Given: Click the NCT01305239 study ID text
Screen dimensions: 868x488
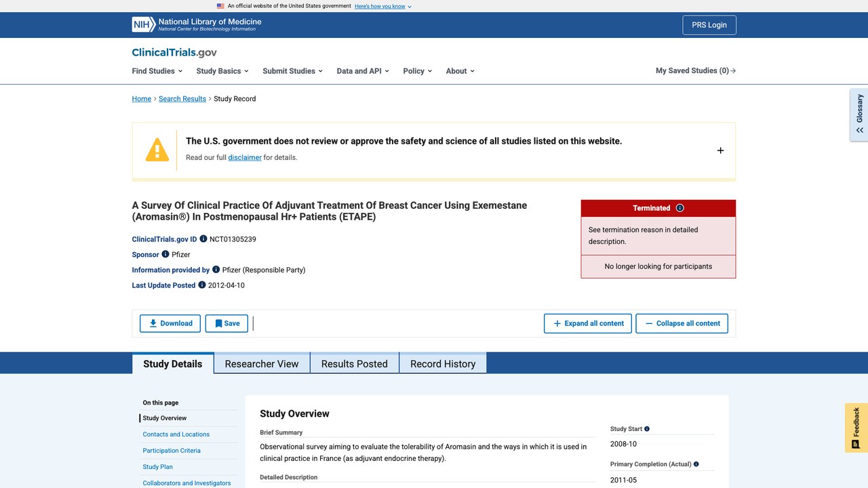Looking at the screenshot, I should tap(233, 239).
